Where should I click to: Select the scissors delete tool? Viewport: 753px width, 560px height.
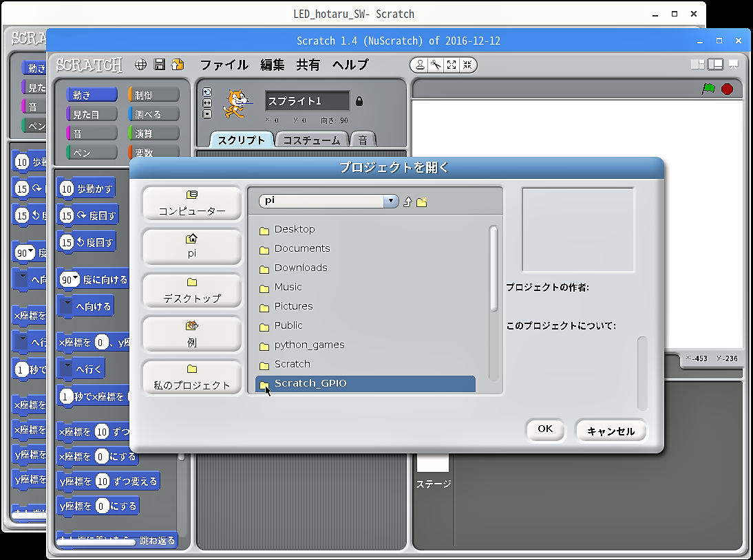436,65
